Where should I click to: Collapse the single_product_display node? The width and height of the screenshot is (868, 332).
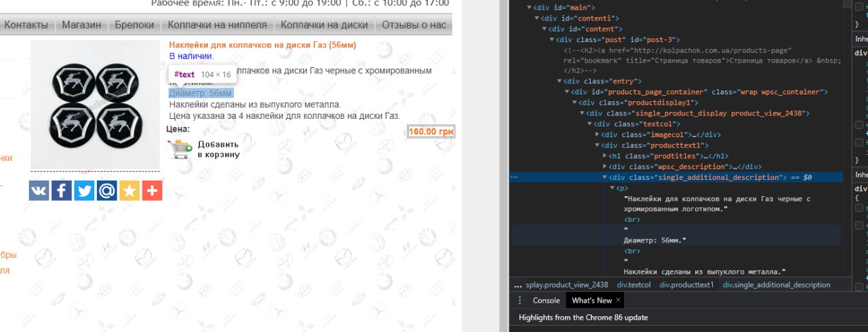coord(582,113)
